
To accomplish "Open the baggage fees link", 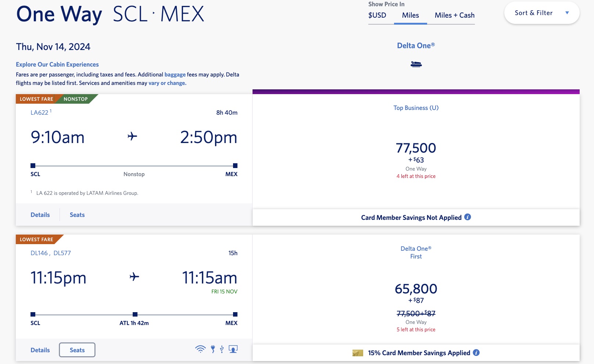I will (176, 74).
